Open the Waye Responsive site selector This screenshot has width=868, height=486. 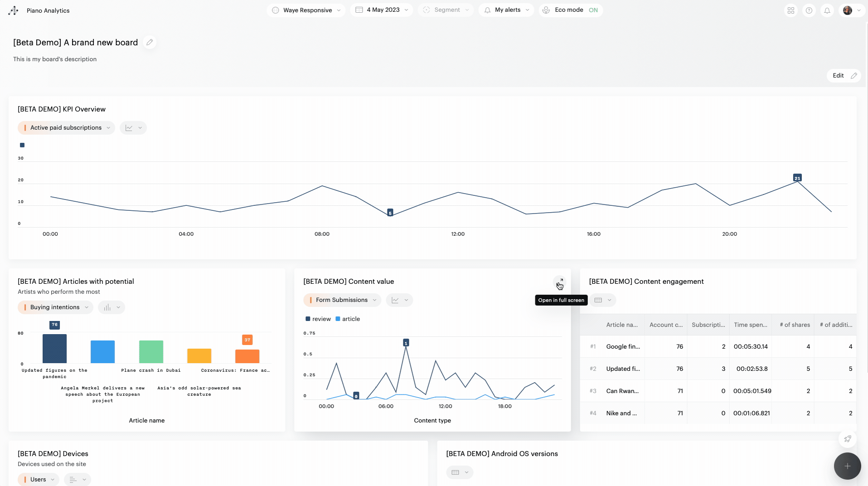tap(306, 10)
